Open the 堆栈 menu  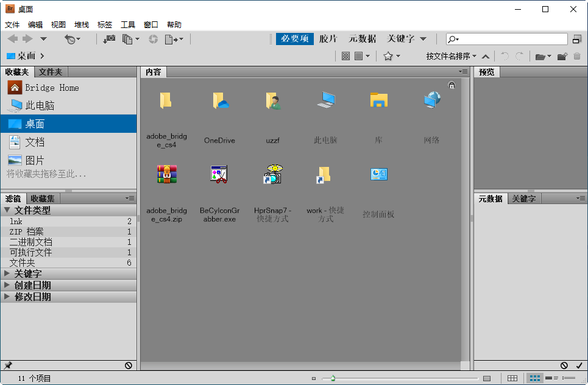(82, 25)
